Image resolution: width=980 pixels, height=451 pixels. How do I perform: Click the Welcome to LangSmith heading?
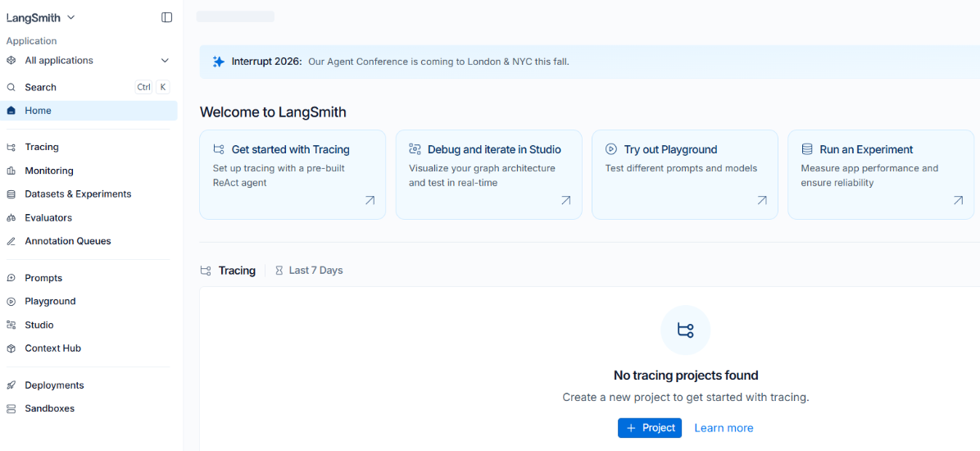[273, 112]
